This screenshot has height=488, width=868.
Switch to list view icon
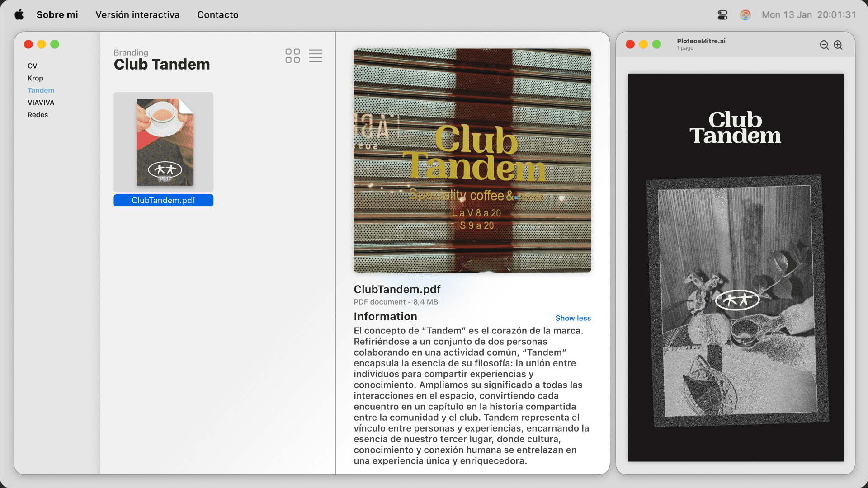pyautogui.click(x=316, y=56)
